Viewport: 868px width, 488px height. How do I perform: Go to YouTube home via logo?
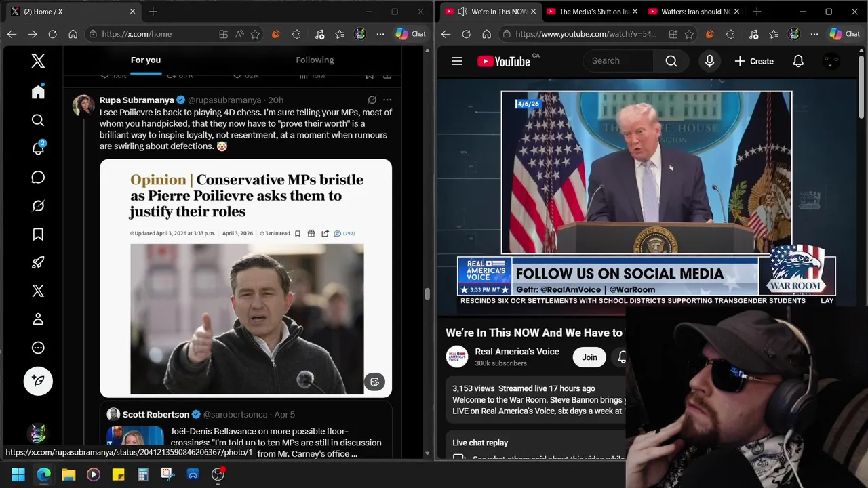click(x=504, y=61)
